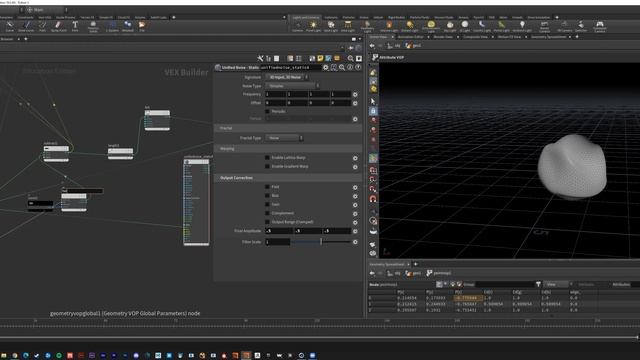
Task: Toggle the Complement checkbox
Action: 267,213
